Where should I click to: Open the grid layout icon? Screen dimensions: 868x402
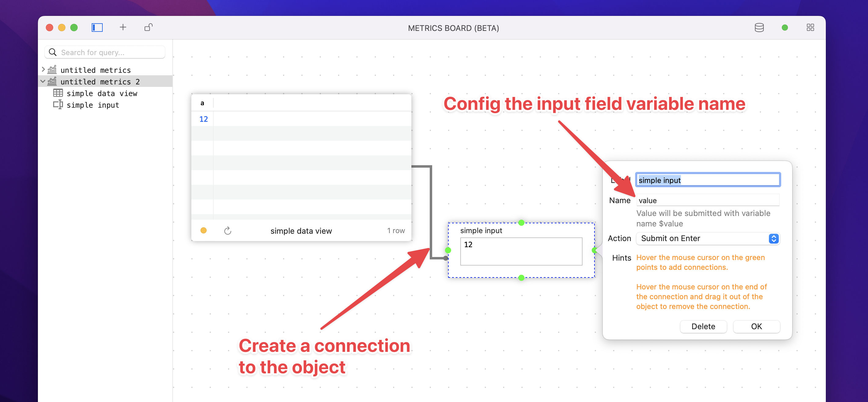point(810,28)
